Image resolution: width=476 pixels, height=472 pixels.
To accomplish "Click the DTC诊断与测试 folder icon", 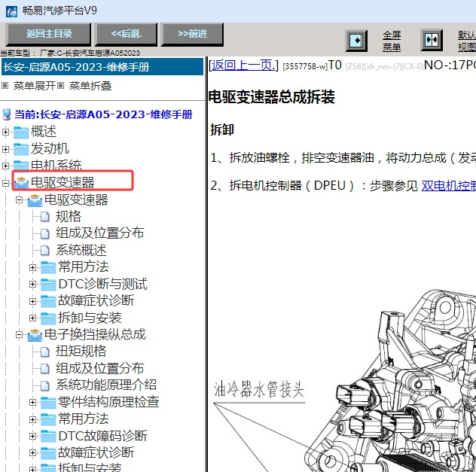I will (48, 285).
